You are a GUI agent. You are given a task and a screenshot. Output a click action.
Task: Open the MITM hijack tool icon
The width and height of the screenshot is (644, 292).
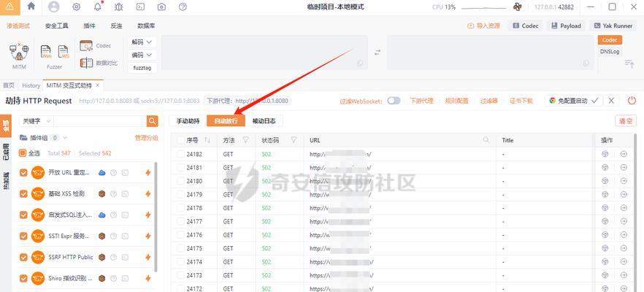click(19, 53)
